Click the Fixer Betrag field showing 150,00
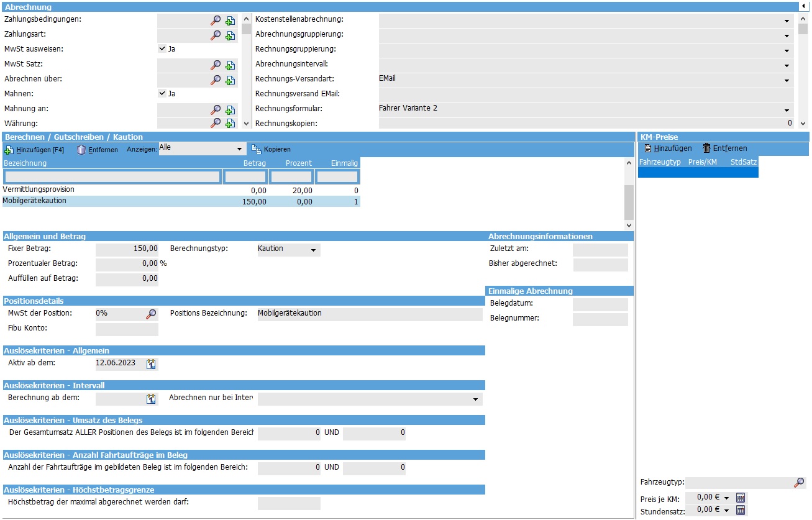Image resolution: width=812 pixels, height=520 pixels. [127, 249]
